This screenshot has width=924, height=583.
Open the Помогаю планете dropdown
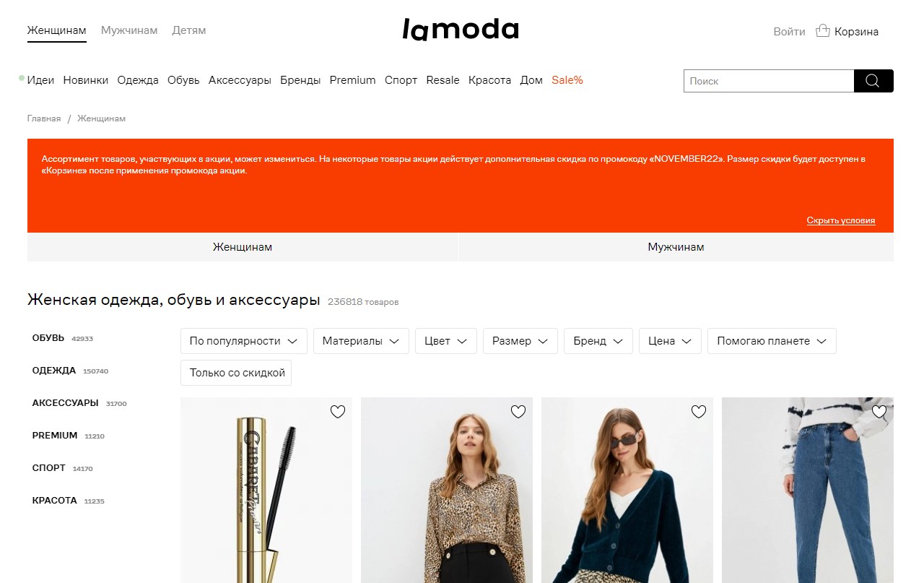772,341
